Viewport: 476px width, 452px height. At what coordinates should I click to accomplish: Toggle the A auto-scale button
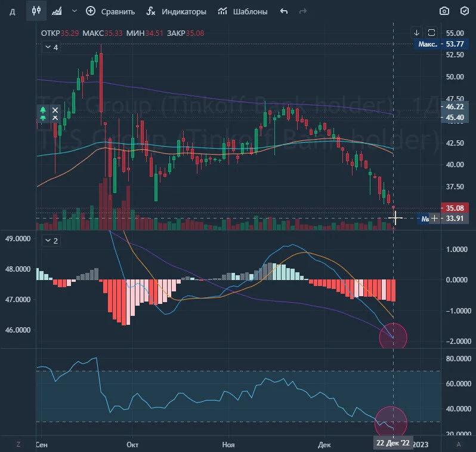click(458, 444)
